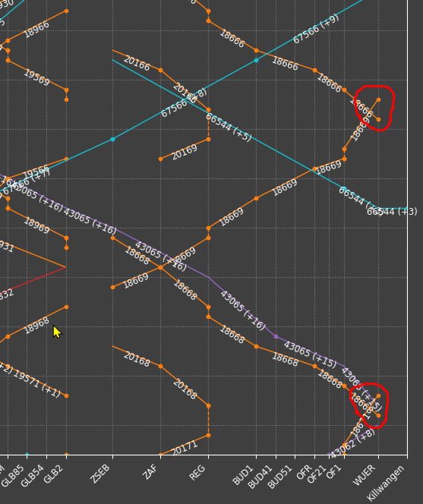
Task: Click train label 20171
Action: [x=185, y=448]
